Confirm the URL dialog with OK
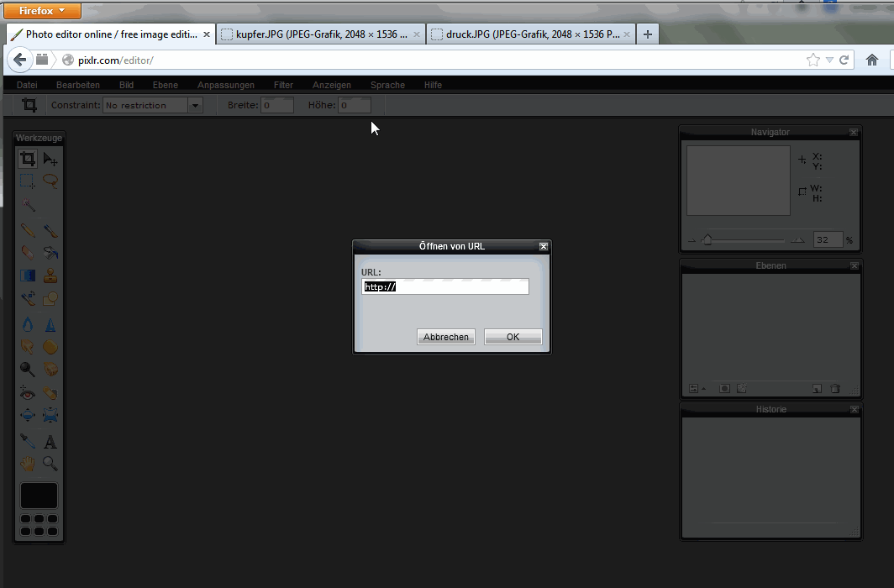Viewport: 894px width, 588px height. 513,337
